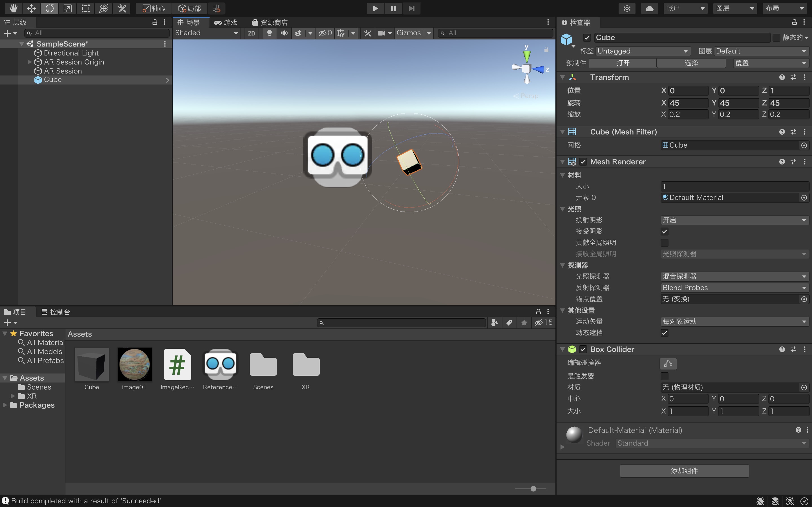Adjust the asset icon size slider
812x507 pixels.
533,489
